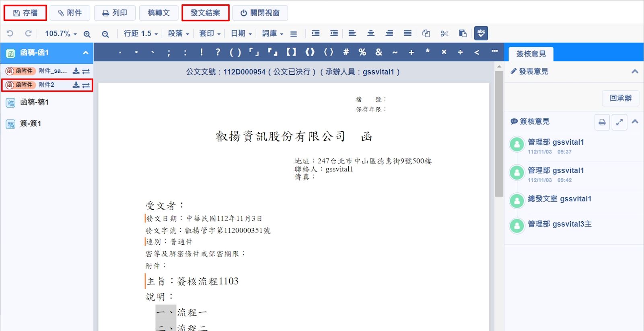Select the 簽核意見 tab

tap(531, 54)
